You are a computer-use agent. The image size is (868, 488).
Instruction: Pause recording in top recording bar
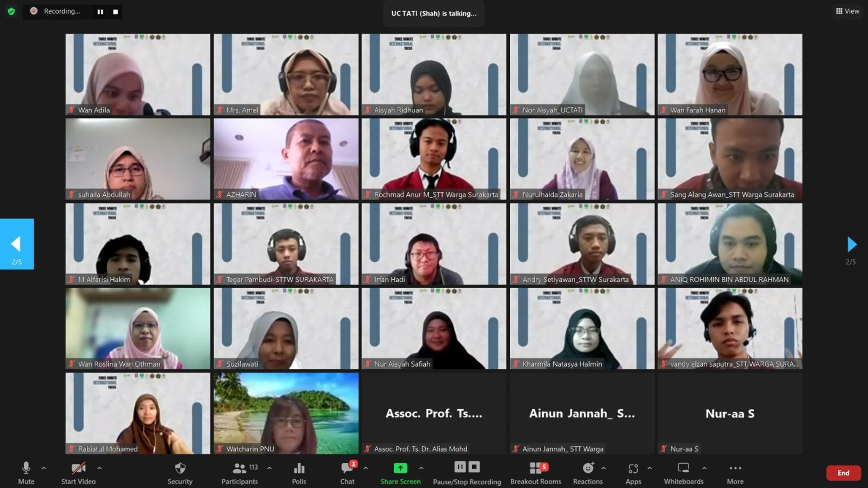(x=100, y=12)
